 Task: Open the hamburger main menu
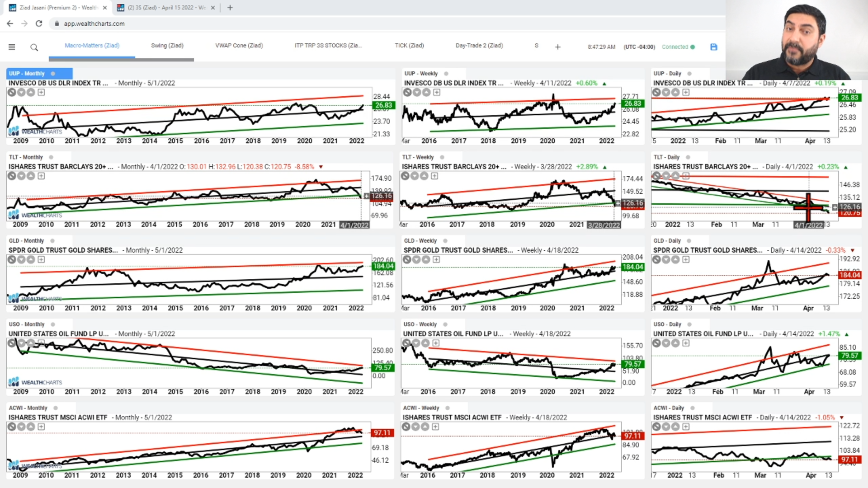tap(12, 47)
